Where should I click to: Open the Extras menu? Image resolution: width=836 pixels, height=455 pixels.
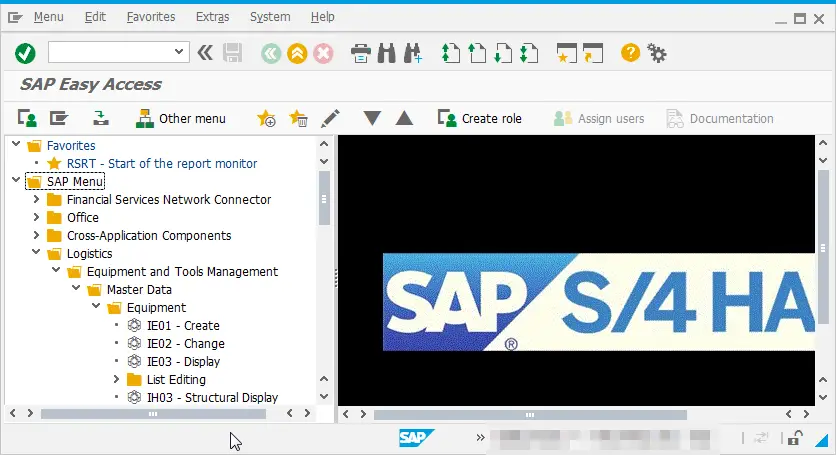[212, 17]
